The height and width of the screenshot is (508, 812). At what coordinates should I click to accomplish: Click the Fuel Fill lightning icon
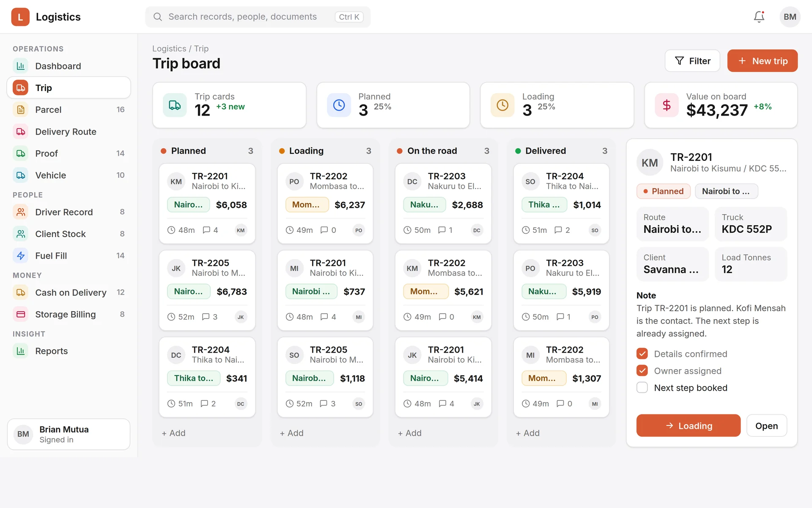21,256
